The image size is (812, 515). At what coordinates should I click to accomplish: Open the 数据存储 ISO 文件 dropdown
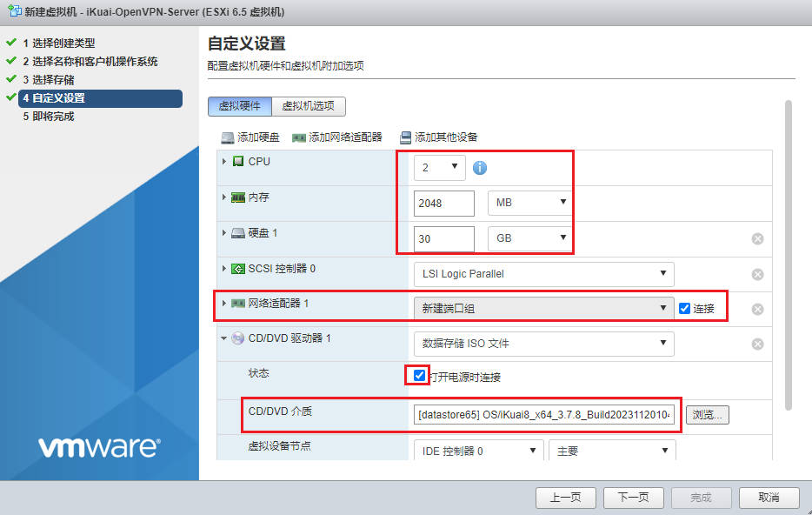[543, 344]
